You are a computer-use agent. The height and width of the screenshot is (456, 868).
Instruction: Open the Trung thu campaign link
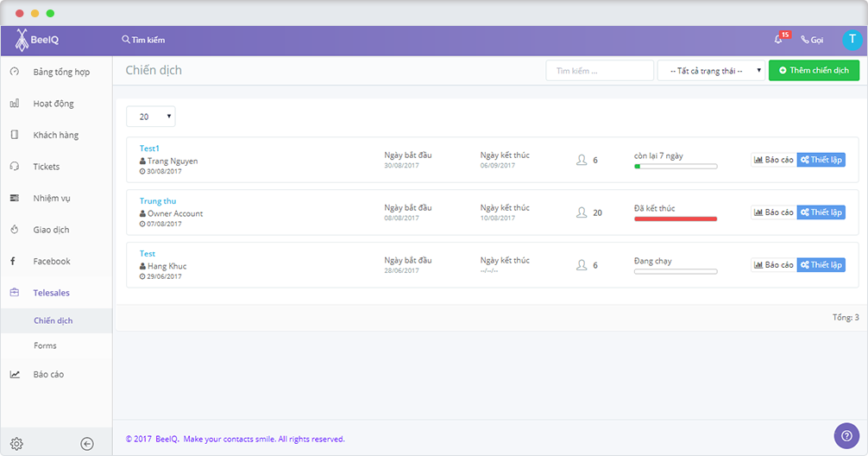click(x=158, y=201)
